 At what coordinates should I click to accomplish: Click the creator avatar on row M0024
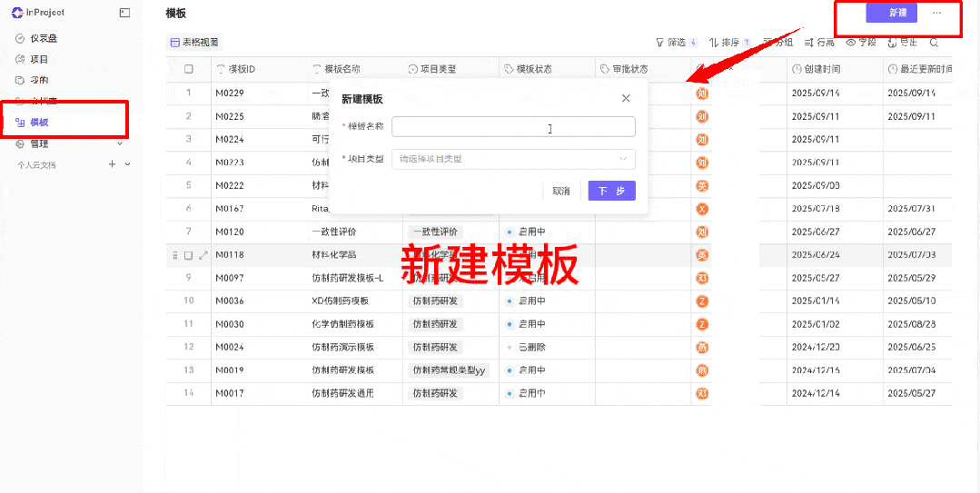click(702, 348)
